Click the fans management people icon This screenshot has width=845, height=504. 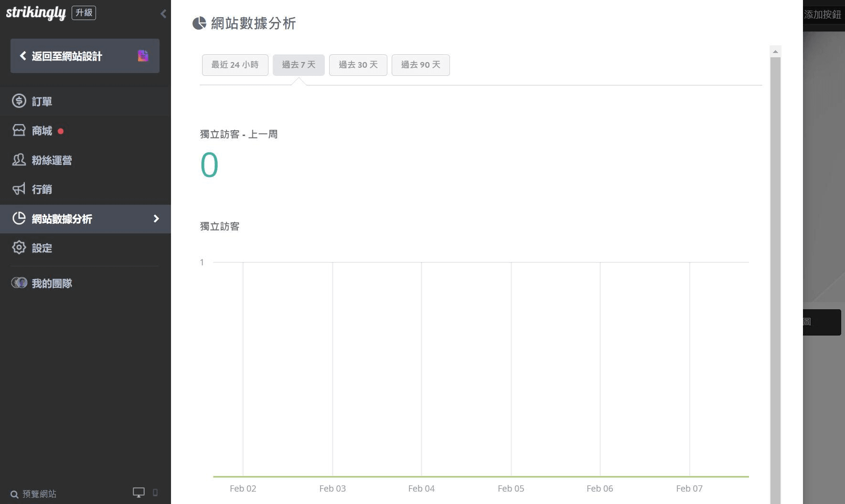point(19,160)
